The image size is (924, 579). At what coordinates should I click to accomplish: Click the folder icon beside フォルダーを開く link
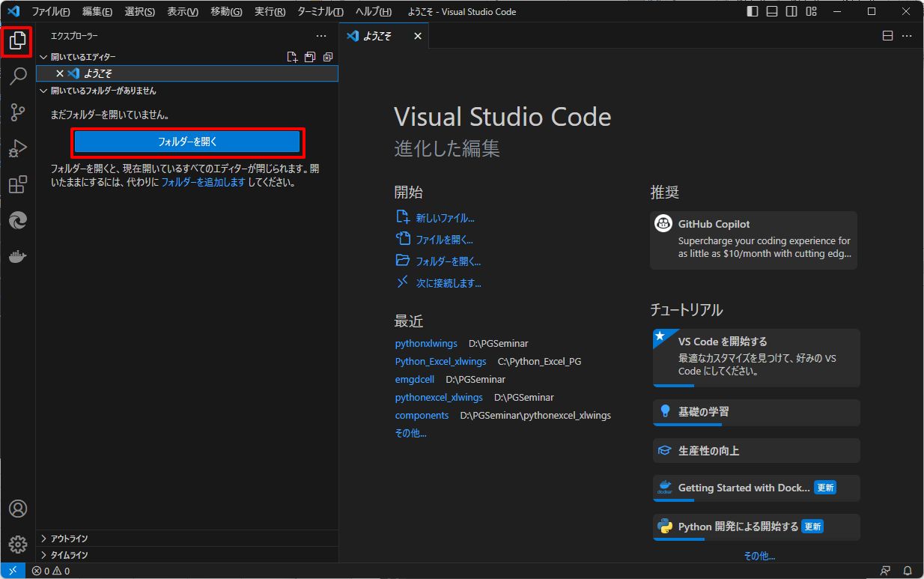pyautogui.click(x=403, y=261)
